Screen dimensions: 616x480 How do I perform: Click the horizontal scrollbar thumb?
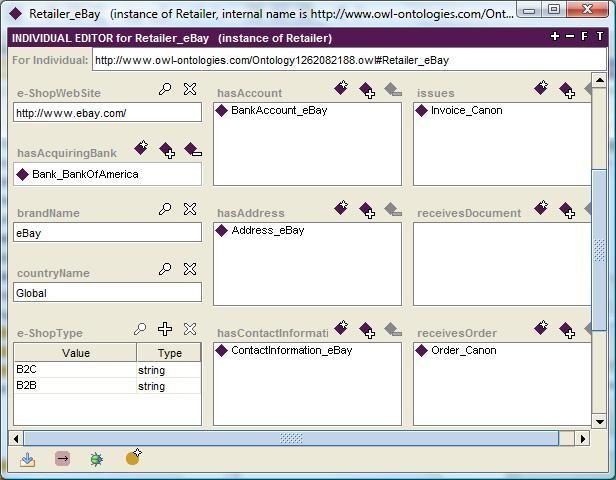click(x=291, y=438)
